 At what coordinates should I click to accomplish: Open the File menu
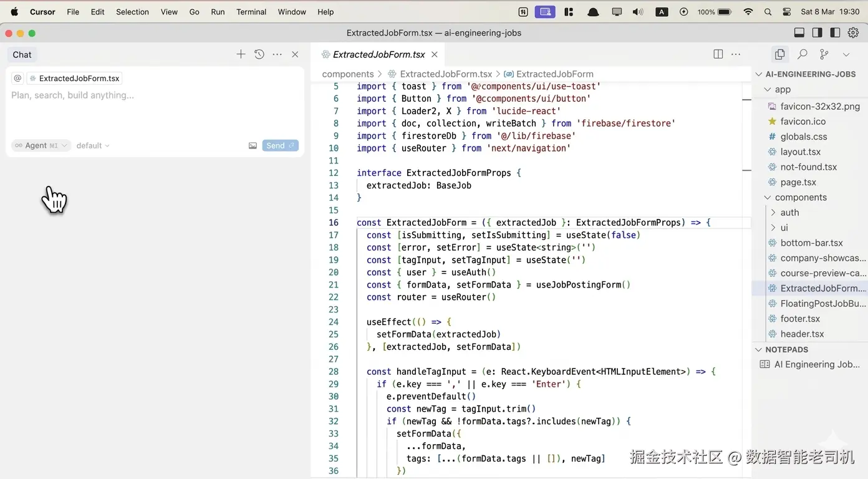coord(73,12)
